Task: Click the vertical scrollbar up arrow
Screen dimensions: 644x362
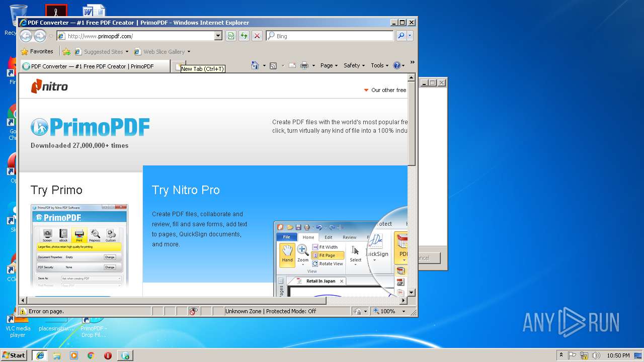Action: (411, 78)
